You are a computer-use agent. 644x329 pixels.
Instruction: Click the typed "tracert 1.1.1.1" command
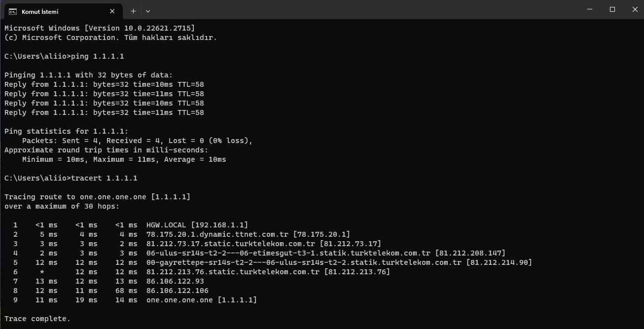[104, 178]
